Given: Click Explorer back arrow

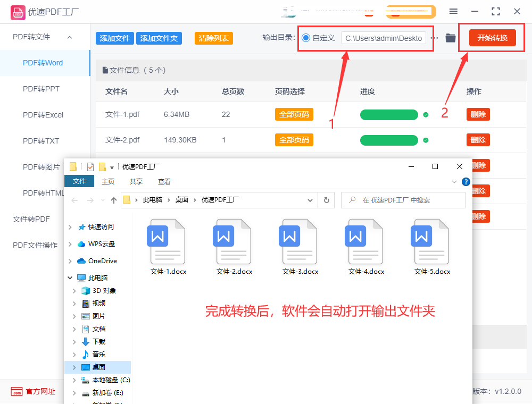Looking at the screenshot, I should [x=74, y=200].
